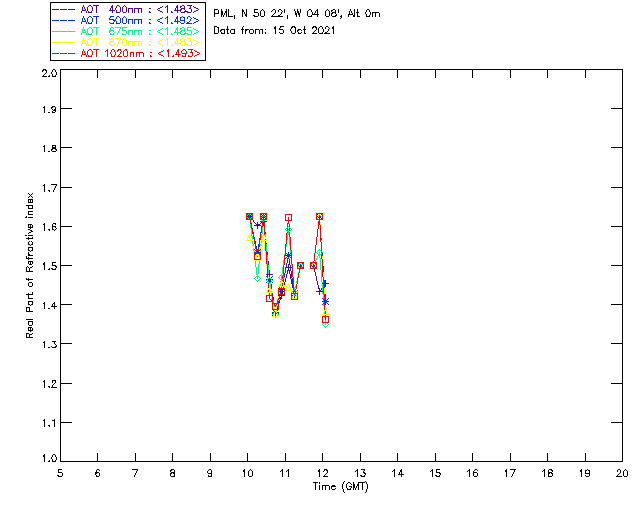Click the x-axis tick label 15
The width and height of the screenshot is (640, 512).
click(435, 472)
